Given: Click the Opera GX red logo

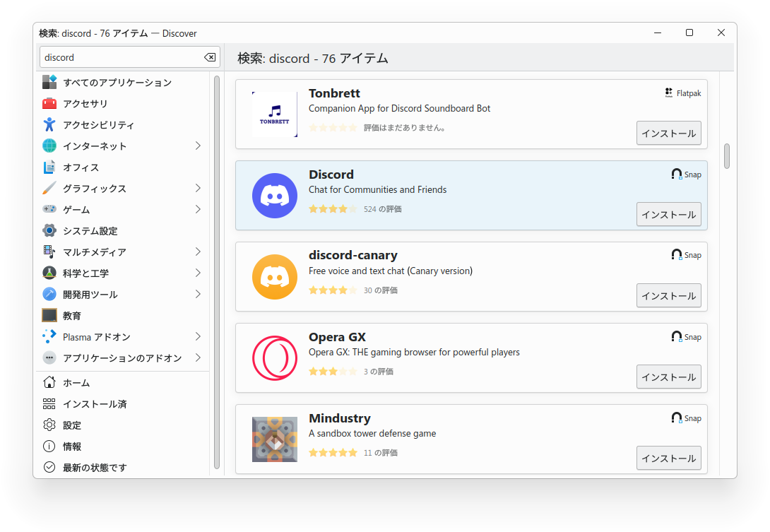Looking at the screenshot, I should [x=275, y=358].
